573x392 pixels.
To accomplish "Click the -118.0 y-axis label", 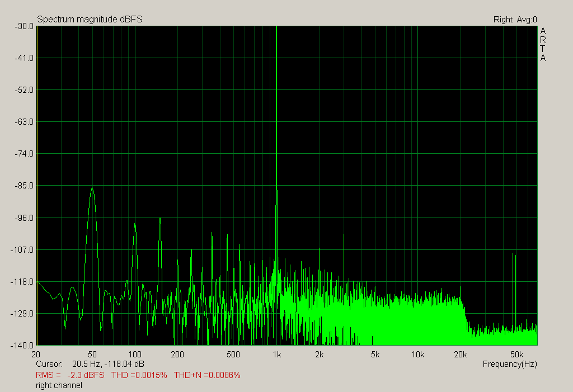I will pyautogui.click(x=22, y=282).
